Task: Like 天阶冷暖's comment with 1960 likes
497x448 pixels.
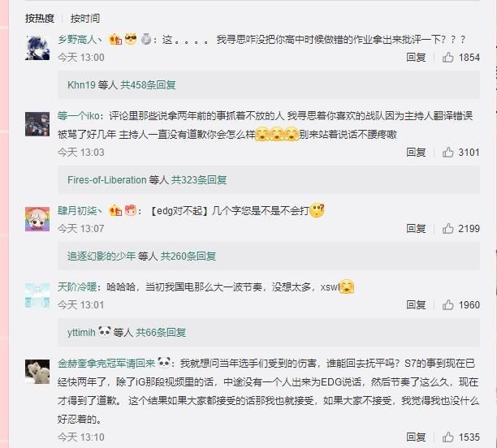Action: pyautogui.click(x=448, y=305)
